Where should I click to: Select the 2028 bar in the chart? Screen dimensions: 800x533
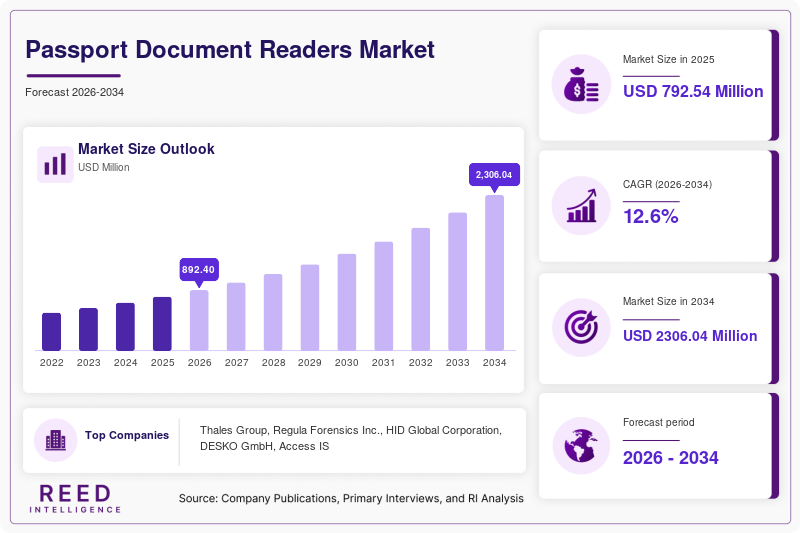(x=273, y=312)
